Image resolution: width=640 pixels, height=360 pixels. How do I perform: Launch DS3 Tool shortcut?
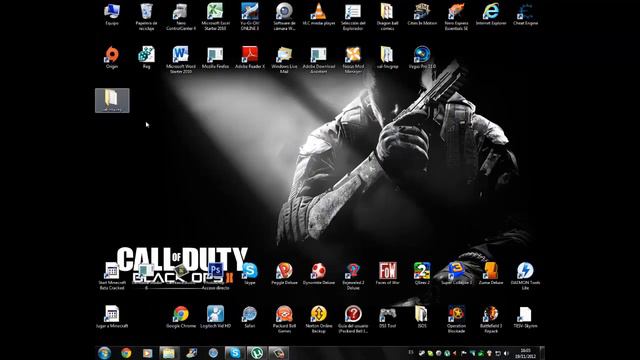[387, 317]
